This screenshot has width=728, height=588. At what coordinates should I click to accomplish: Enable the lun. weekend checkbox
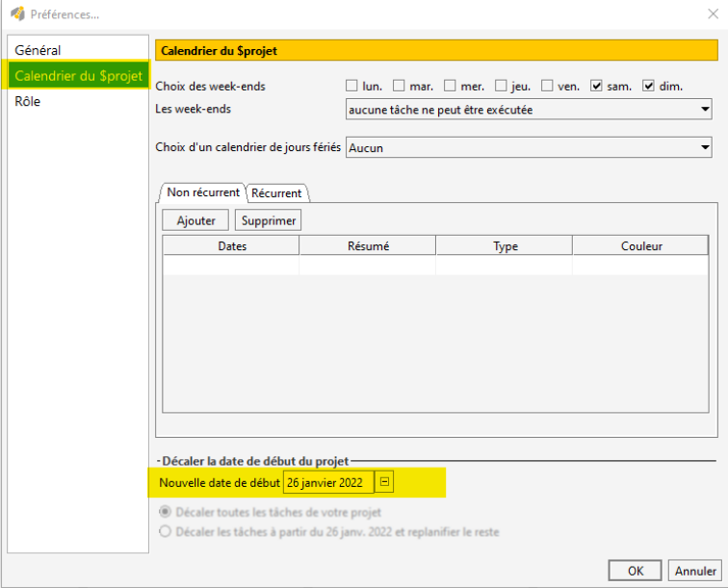pos(352,87)
